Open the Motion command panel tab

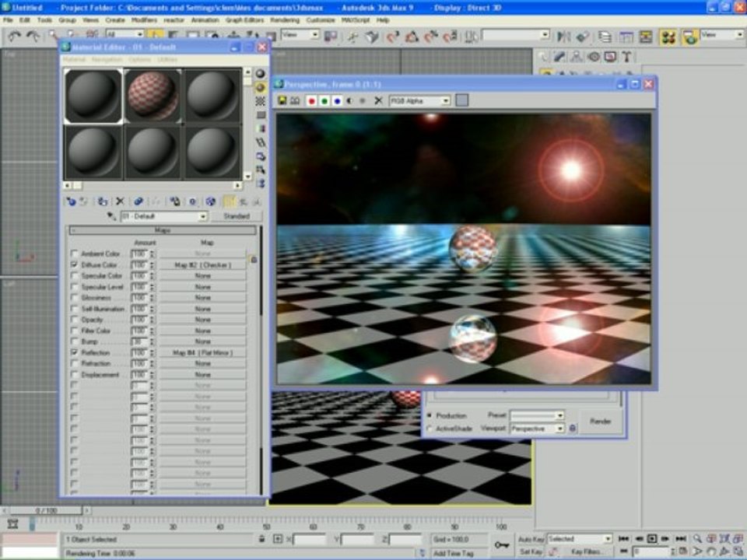[x=594, y=57]
